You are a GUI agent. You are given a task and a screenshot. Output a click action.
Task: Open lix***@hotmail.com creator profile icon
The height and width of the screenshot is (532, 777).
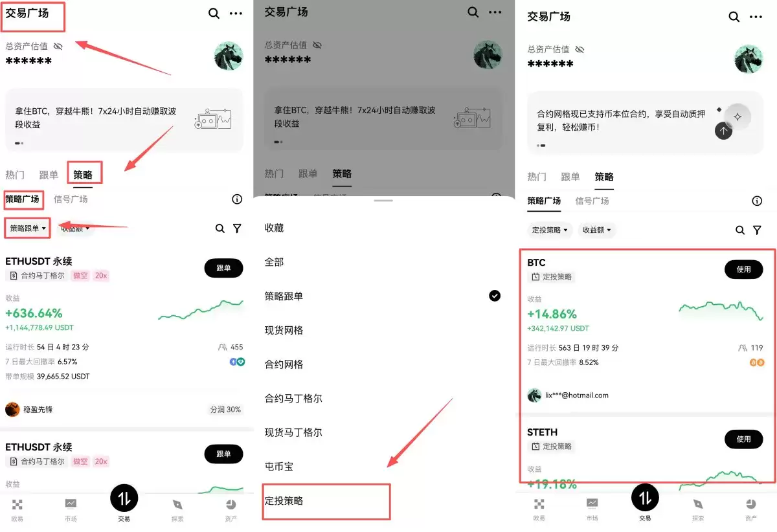[x=534, y=395]
